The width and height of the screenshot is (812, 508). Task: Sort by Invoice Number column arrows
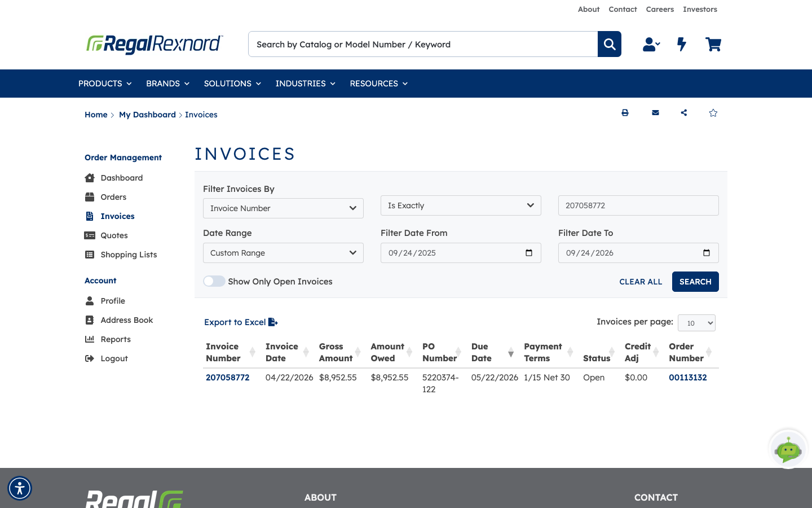(253, 353)
